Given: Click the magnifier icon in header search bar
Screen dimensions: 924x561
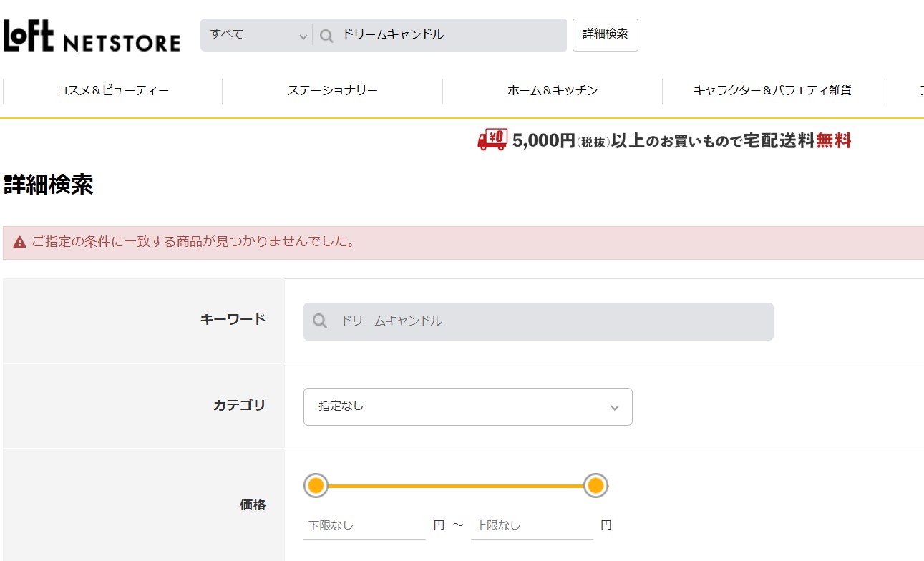Looking at the screenshot, I should (x=326, y=36).
